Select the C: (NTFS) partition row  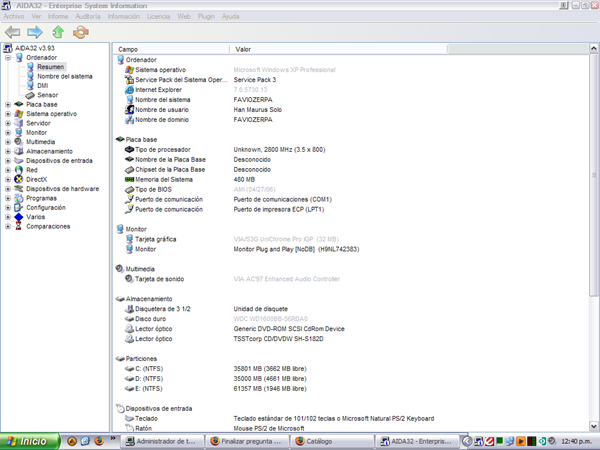tap(215, 369)
